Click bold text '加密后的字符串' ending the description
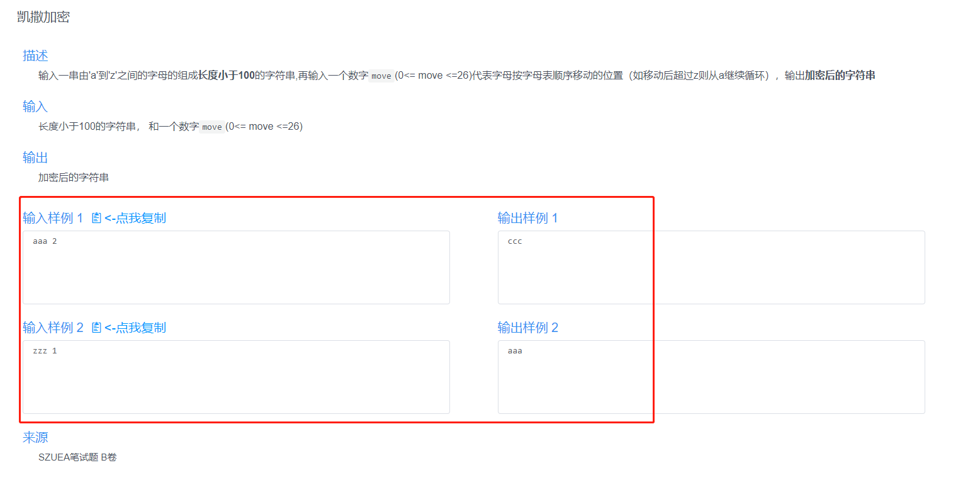The image size is (980, 487). pyautogui.click(x=840, y=76)
